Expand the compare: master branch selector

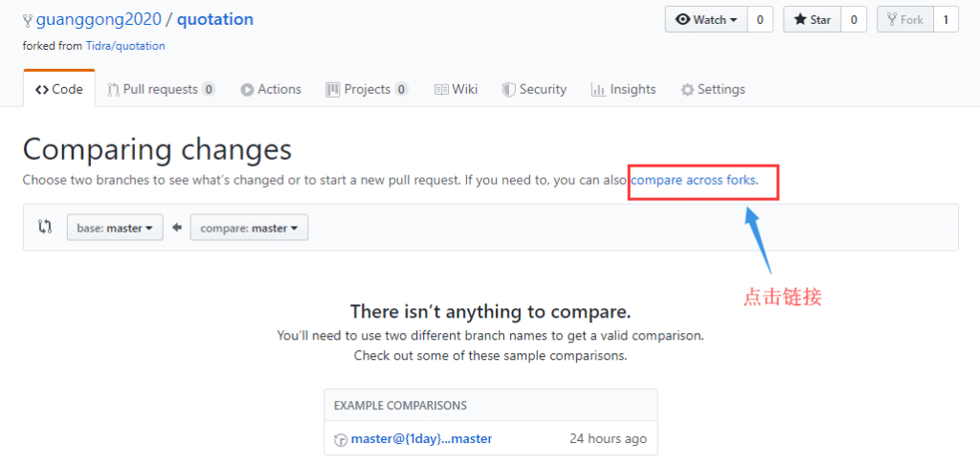(249, 228)
